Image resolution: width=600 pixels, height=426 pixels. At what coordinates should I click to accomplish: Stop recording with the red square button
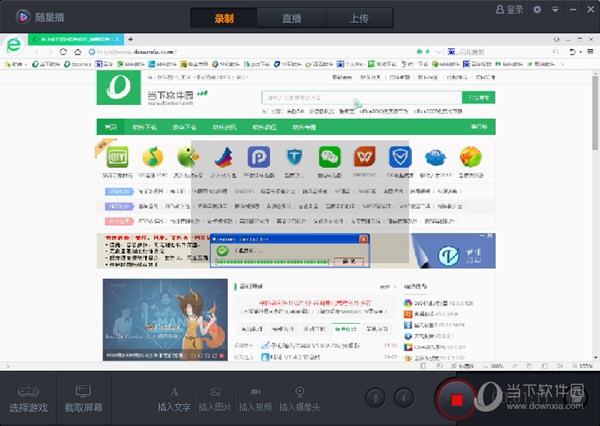click(x=456, y=400)
